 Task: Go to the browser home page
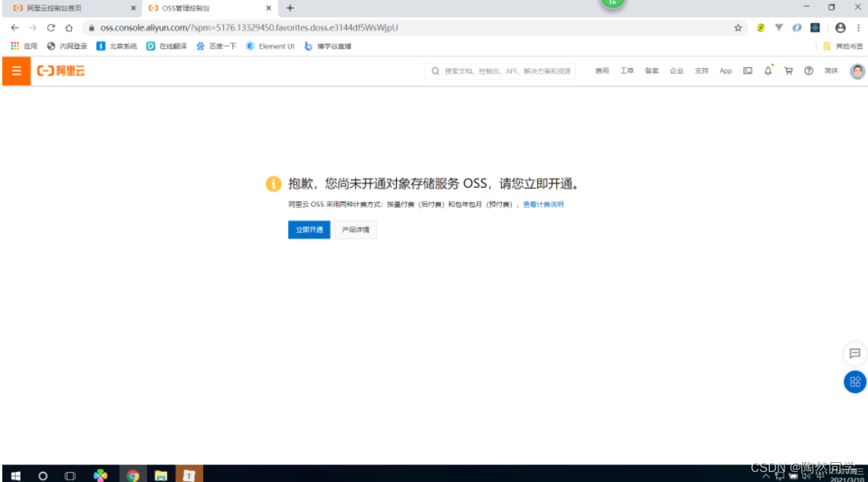pyautogui.click(x=69, y=28)
